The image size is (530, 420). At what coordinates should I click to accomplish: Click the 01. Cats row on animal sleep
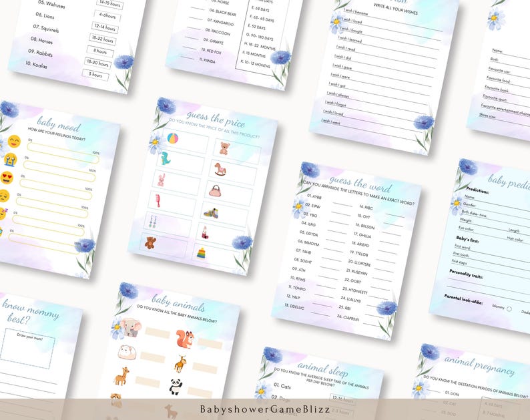tap(282, 386)
